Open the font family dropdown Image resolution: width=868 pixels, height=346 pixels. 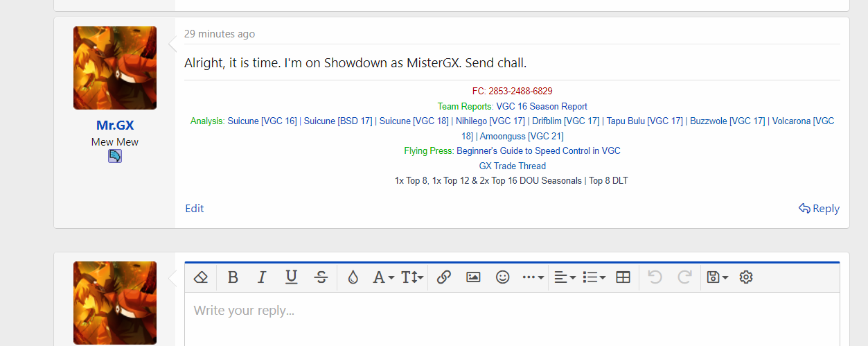[x=383, y=277]
